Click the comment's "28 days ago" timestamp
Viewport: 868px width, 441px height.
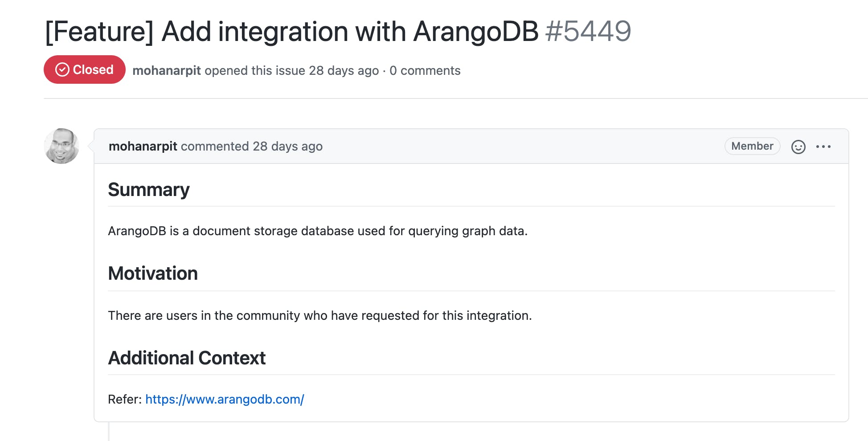pos(287,146)
